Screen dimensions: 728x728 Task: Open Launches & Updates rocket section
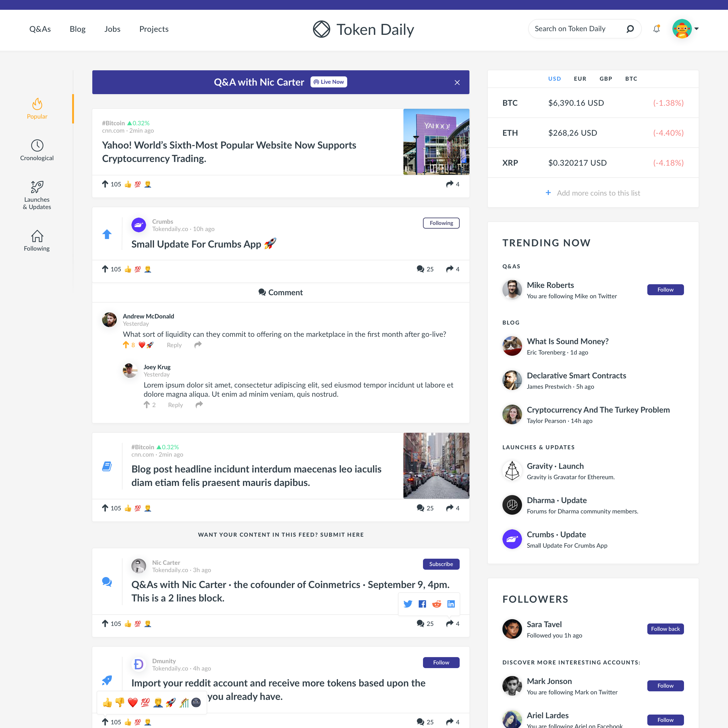[37, 195]
